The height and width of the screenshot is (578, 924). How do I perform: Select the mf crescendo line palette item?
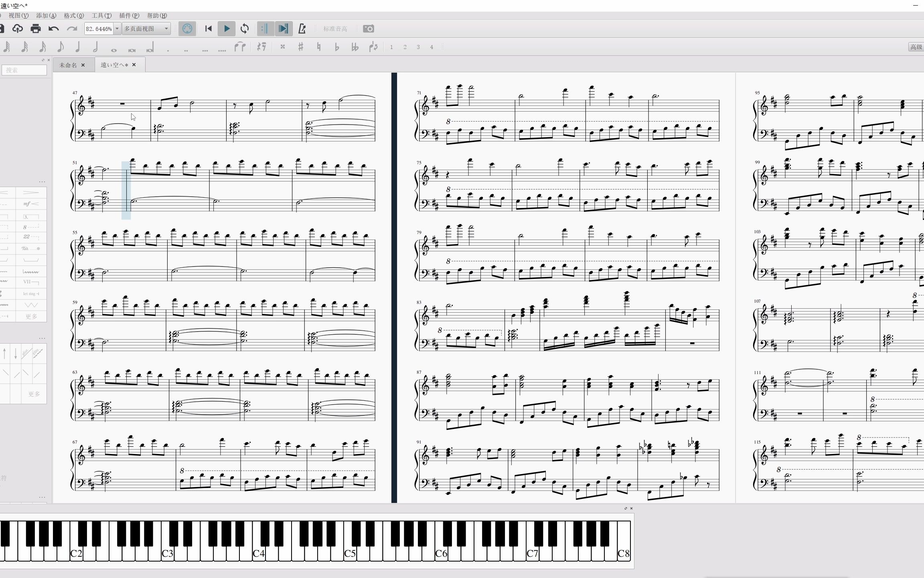tap(31, 204)
